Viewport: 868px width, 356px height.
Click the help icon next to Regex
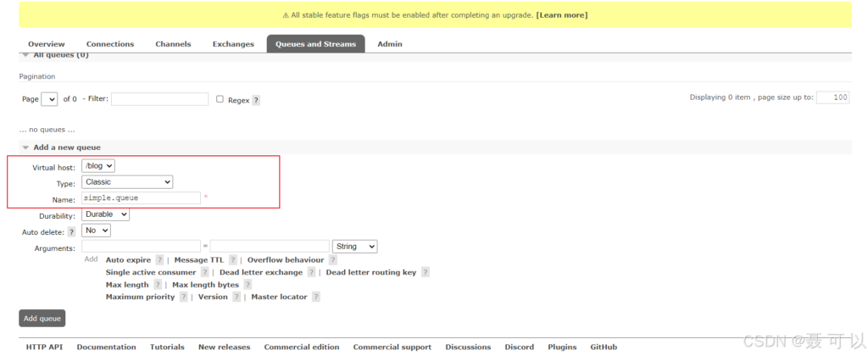coord(256,100)
